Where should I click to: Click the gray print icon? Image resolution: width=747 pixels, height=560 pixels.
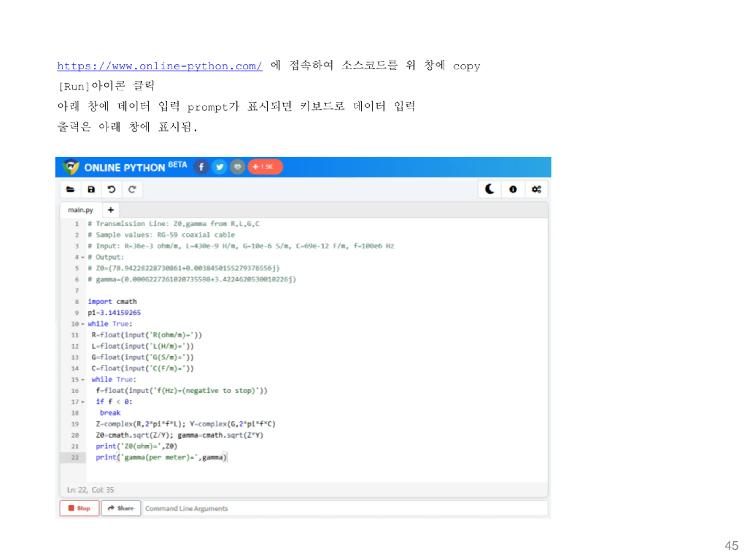click(238, 167)
